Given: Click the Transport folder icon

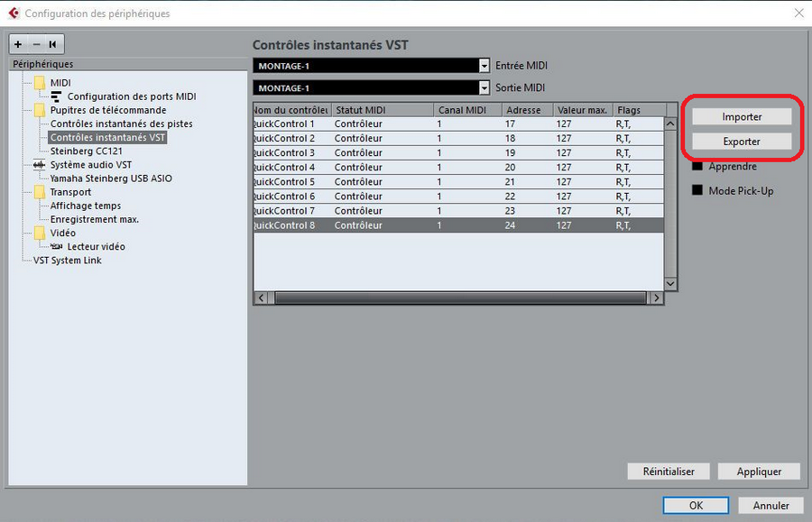Looking at the screenshot, I should tap(39, 192).
